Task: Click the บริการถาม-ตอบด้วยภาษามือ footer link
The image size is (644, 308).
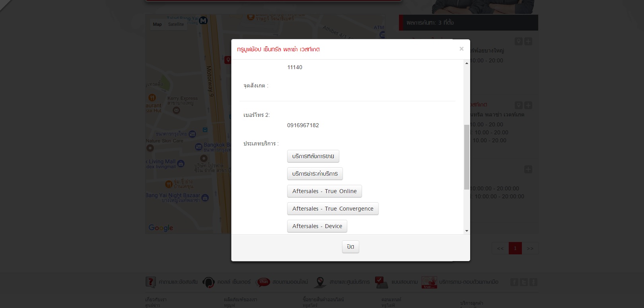Action: [x=469, y=282]
